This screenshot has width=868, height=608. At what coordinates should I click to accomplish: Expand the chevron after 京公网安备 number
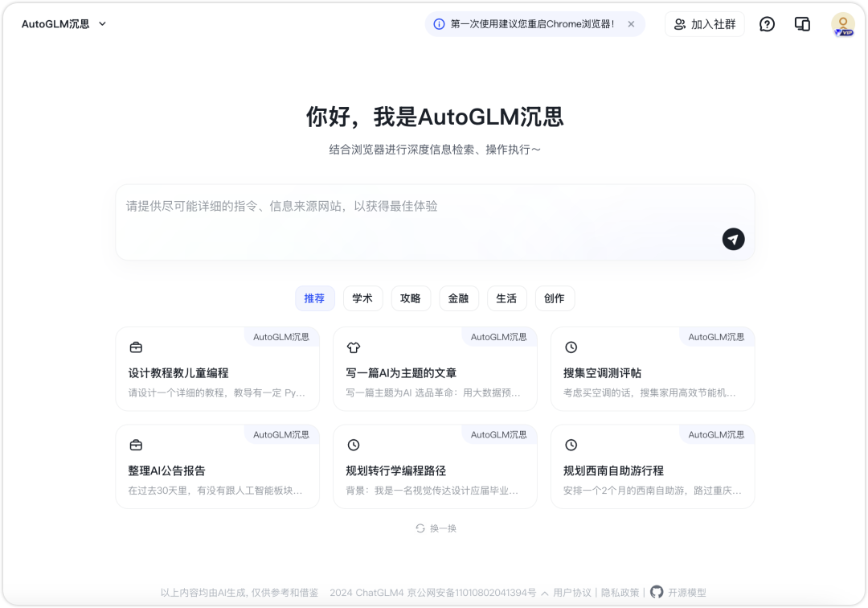545,593
